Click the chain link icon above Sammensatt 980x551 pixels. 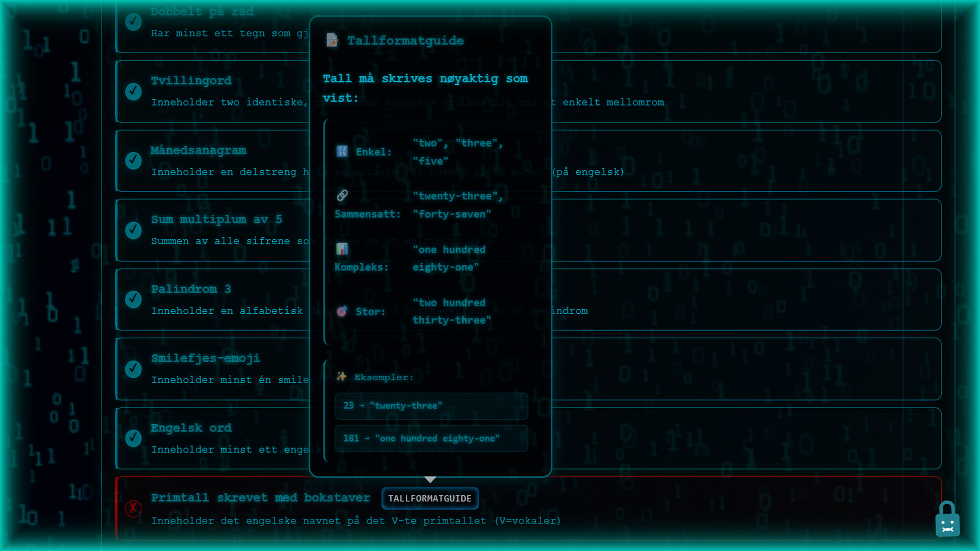click(x=342, y=195)
